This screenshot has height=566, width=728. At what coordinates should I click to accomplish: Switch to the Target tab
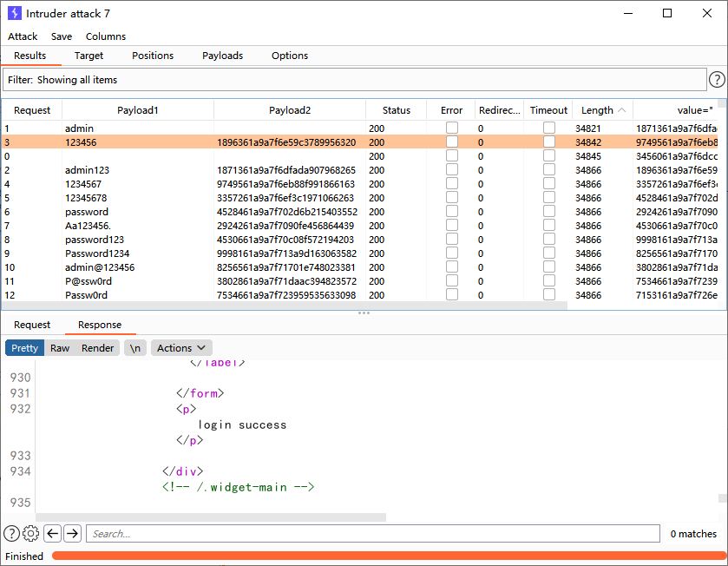(89, 56)
